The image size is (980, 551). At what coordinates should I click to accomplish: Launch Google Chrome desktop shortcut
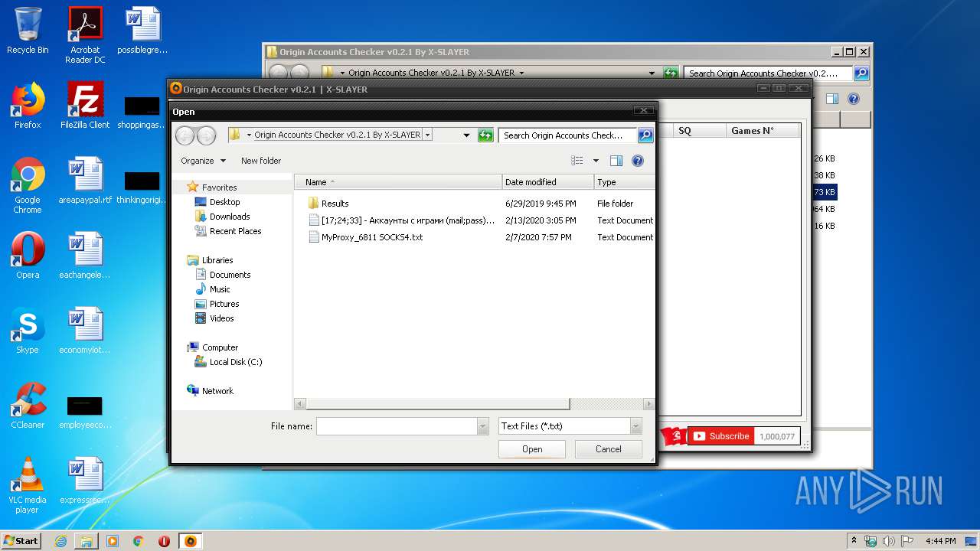tap(28, 185)
